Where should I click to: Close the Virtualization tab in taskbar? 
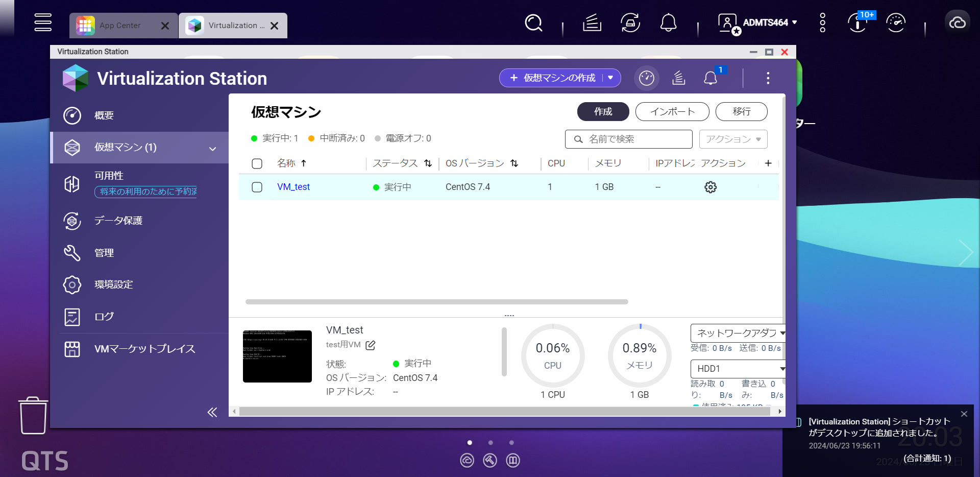point(274,26)
